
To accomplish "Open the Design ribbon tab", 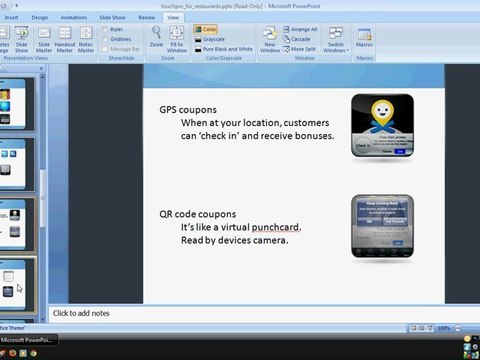I will tap(40, 17).
